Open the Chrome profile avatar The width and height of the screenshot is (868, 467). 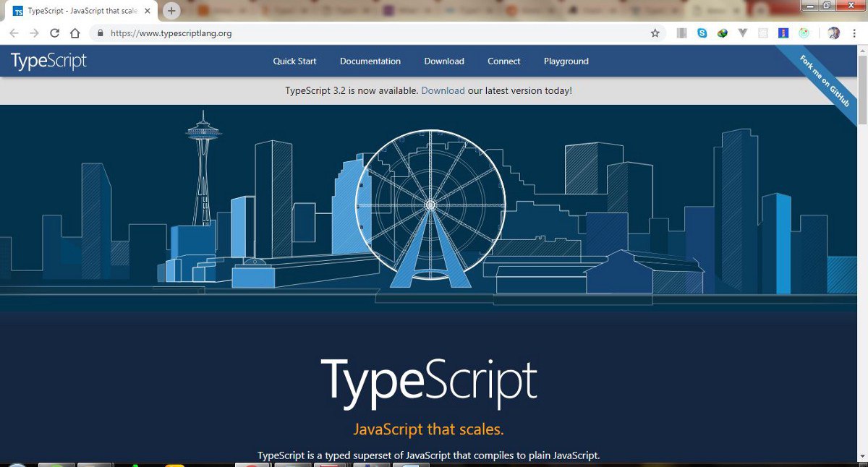click(x=833, y=33)
